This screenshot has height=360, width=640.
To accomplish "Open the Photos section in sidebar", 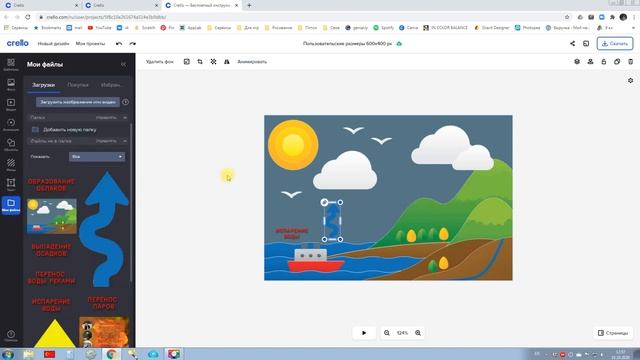I will [11, 84].
